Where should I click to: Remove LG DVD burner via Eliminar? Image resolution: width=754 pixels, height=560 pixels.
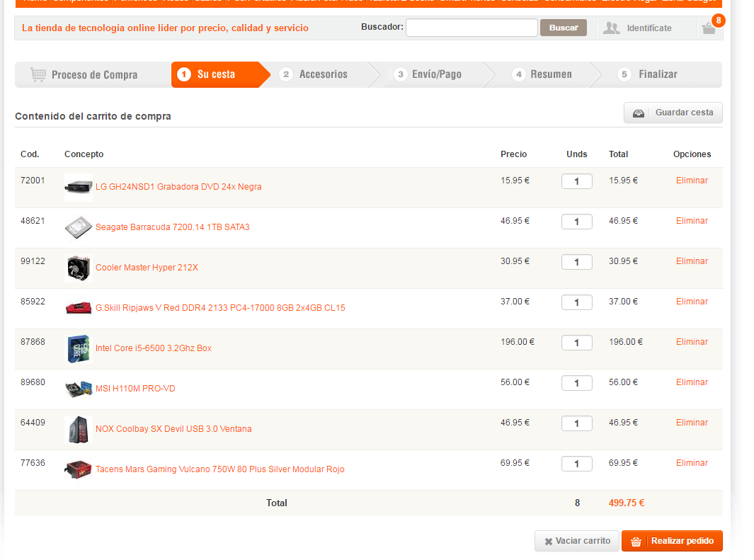(692, 181)
